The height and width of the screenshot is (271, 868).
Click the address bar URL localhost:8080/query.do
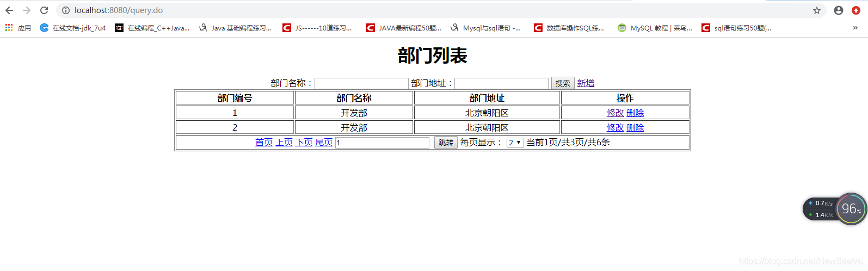tap(119, 10)
